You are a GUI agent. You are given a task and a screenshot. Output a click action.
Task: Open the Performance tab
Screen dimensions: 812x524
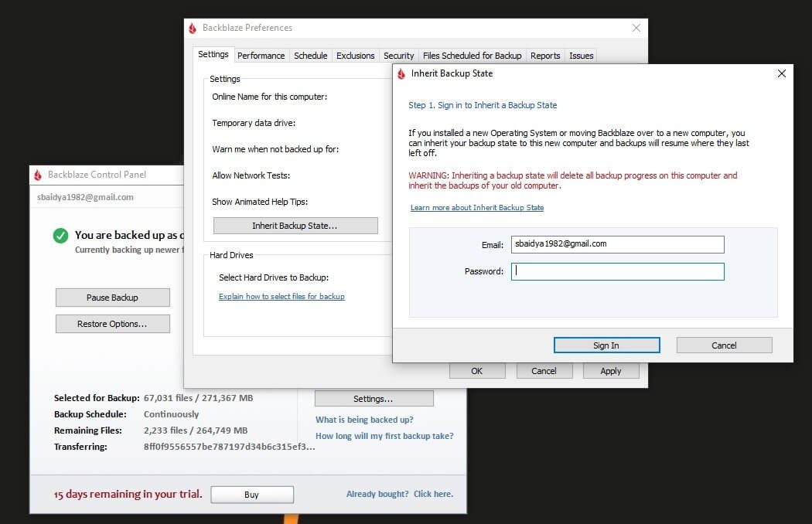point(261,56)
